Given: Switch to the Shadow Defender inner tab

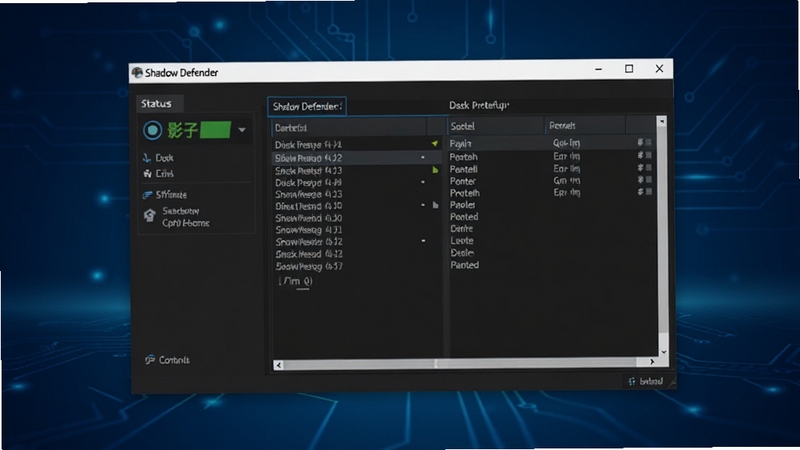Looking at the screenshot, I should [x=307, y=107].
